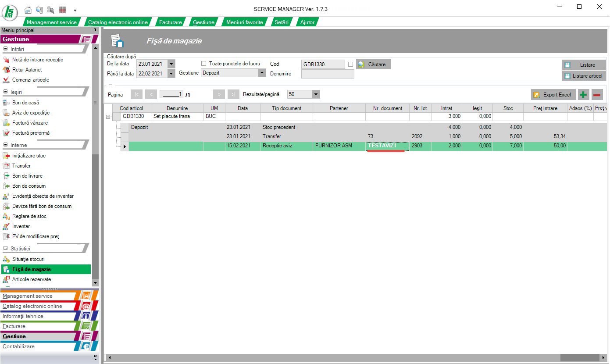Click green plus icon to expand all
Screen dimensions: 610x364
click(x=583, y=95)
